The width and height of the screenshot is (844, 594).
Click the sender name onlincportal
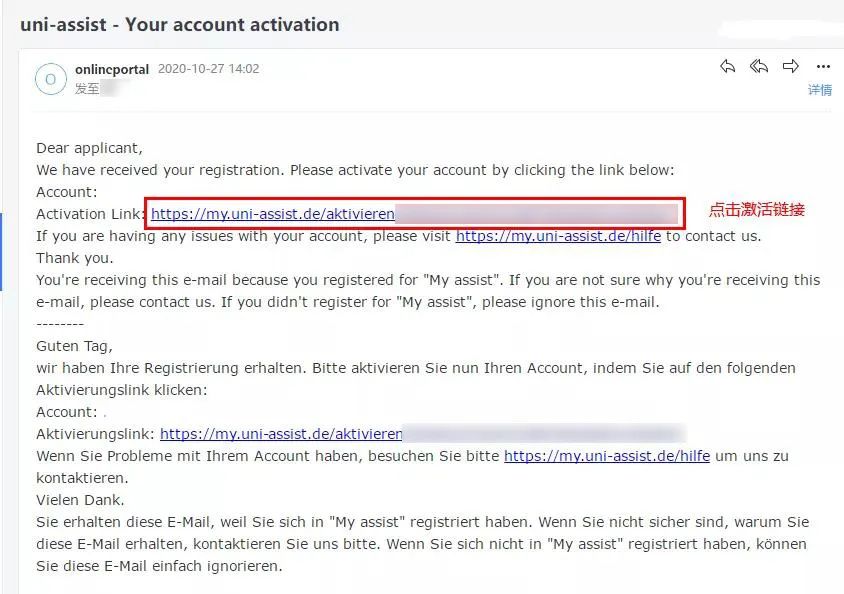click(112, 69)
